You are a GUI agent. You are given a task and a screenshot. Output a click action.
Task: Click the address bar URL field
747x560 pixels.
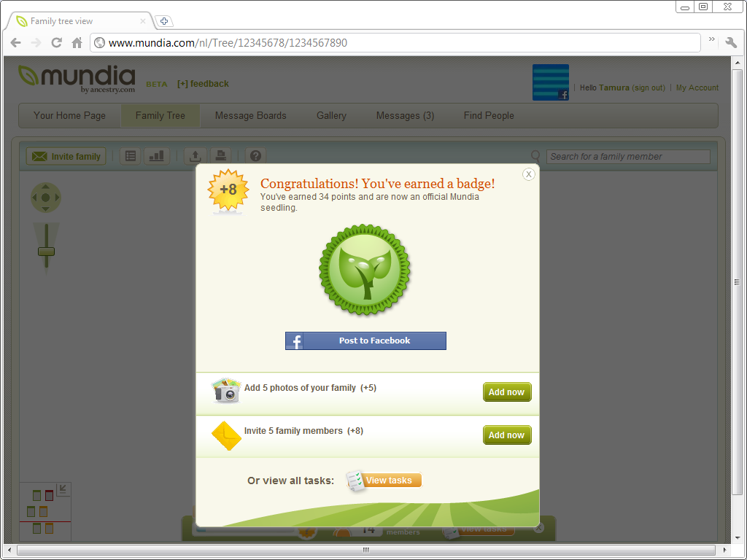pos(395,43)
